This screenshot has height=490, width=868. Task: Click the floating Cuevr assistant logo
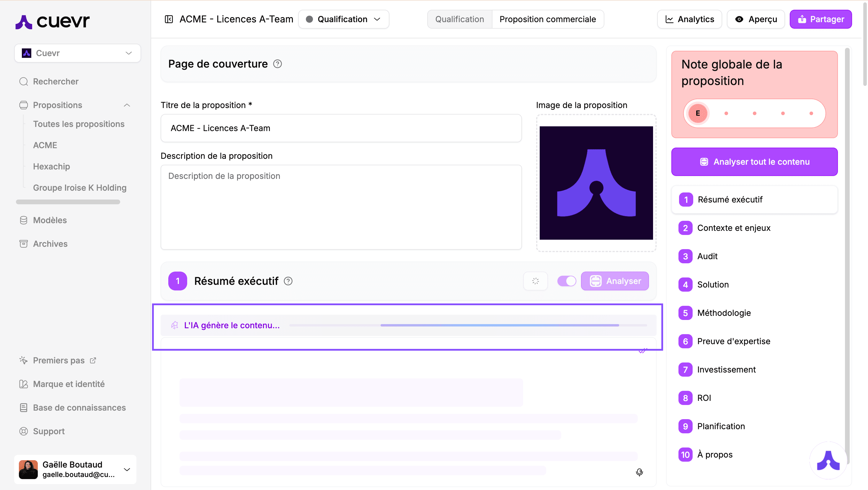pos(828,460)
